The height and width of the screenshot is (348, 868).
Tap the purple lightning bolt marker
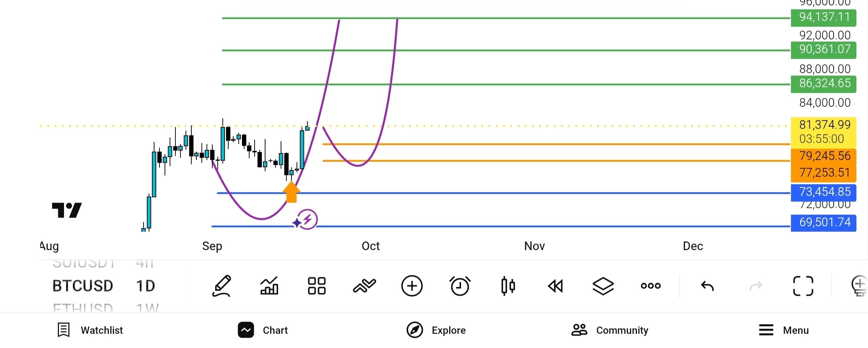(x=307, y=219)
